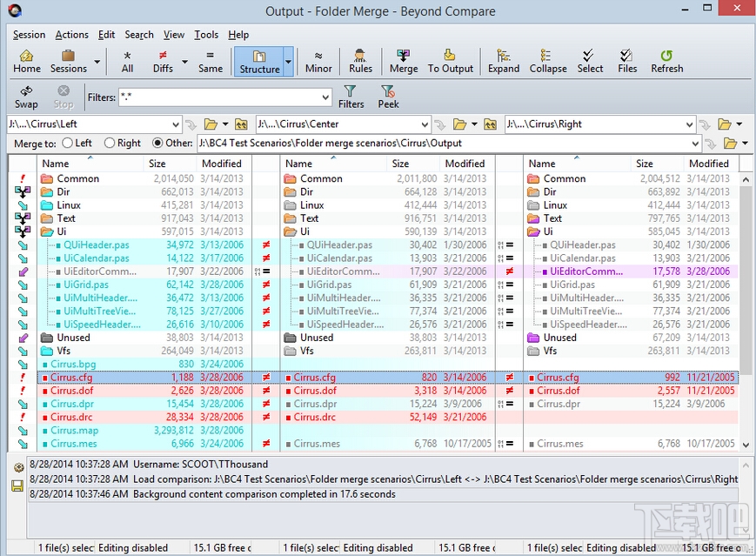Viewport: 756px width, 556px height.
Task: Toggle the Structure comparison button
Action: click(259, 61)
